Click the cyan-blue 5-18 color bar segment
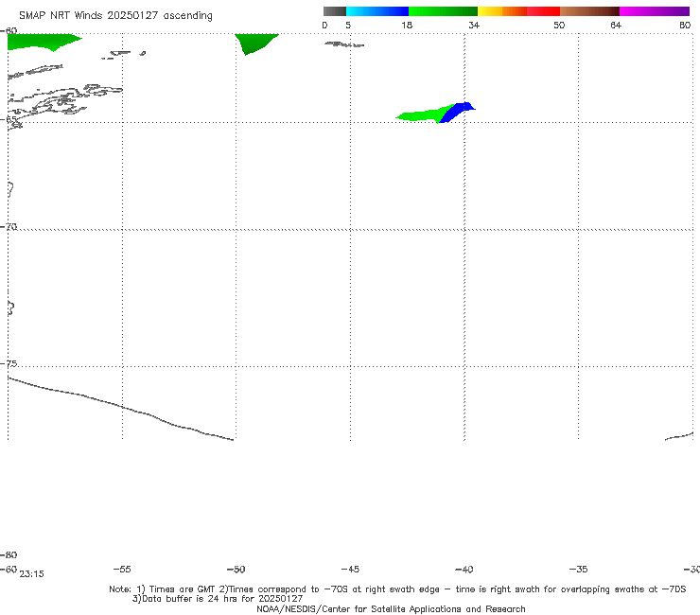700x615 pixels. [x=377, y=11]
